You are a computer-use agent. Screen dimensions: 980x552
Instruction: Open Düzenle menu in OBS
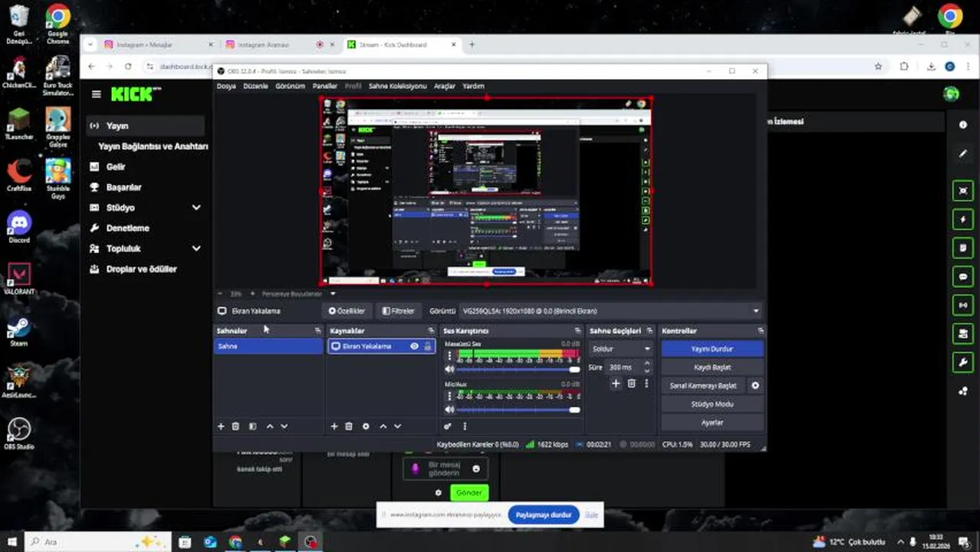point(255,86)
